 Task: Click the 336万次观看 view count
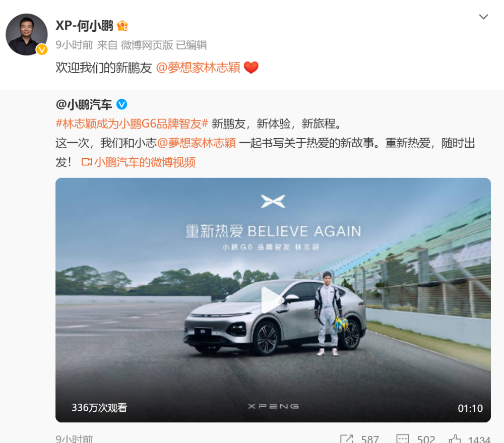coord(99,408)
